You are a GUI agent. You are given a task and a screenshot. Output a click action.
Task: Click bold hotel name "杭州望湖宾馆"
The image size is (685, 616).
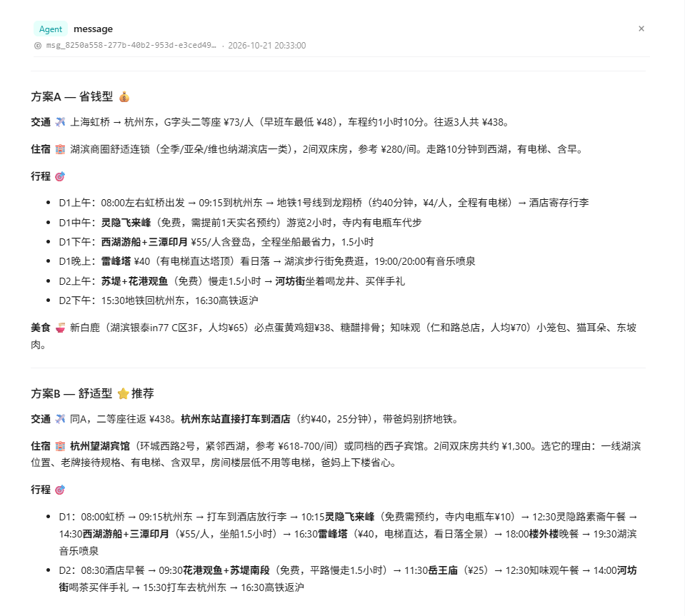tap(100, 446)
